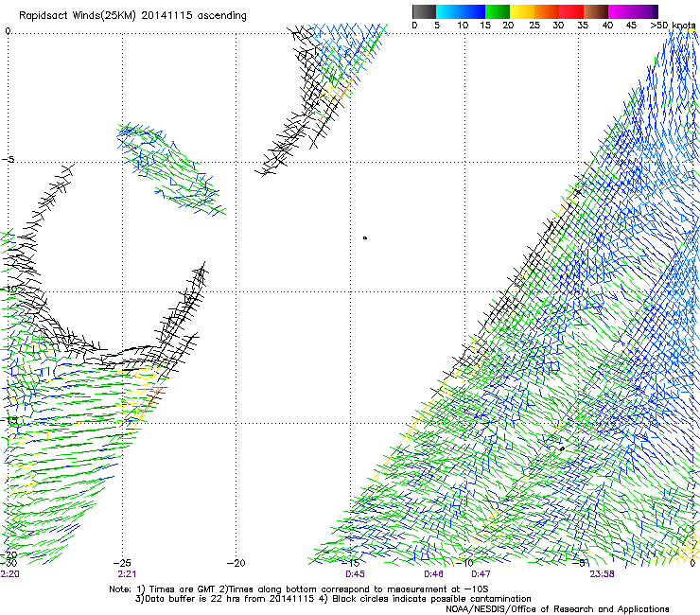Click the 'Times are GMT' note line
Viewport: 700px width, 615px height.
click(299, 589)
